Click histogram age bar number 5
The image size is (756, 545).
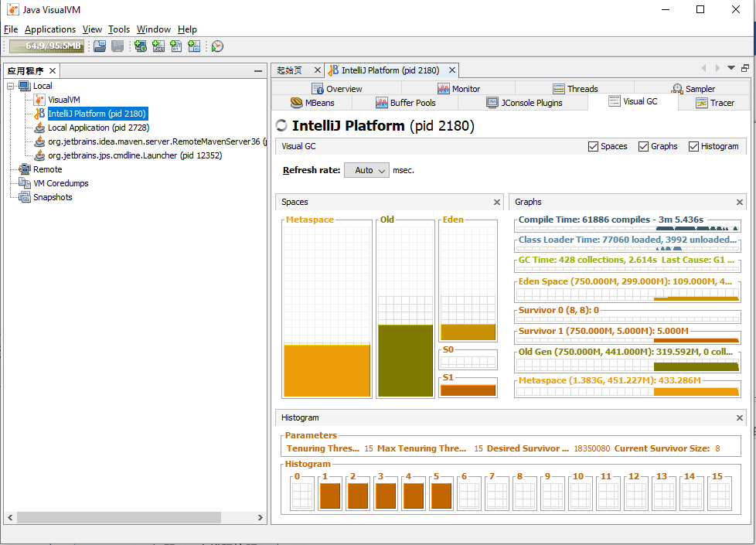tap(441, 496)
